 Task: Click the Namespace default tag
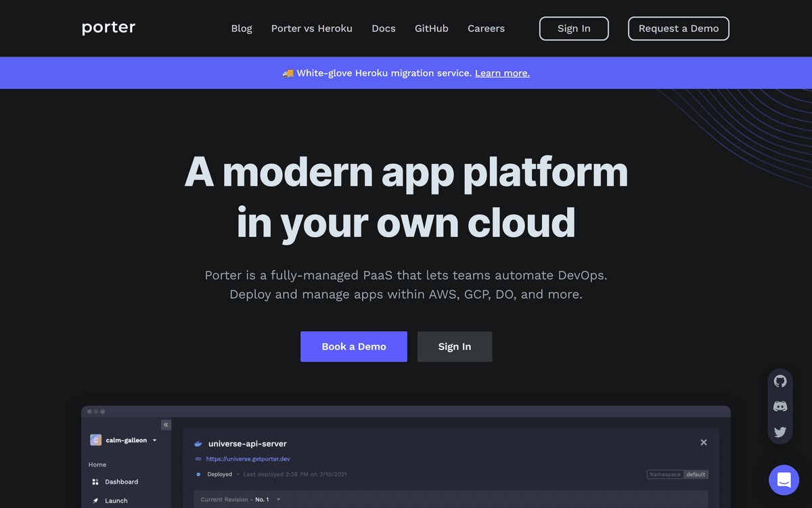point(677,474)
